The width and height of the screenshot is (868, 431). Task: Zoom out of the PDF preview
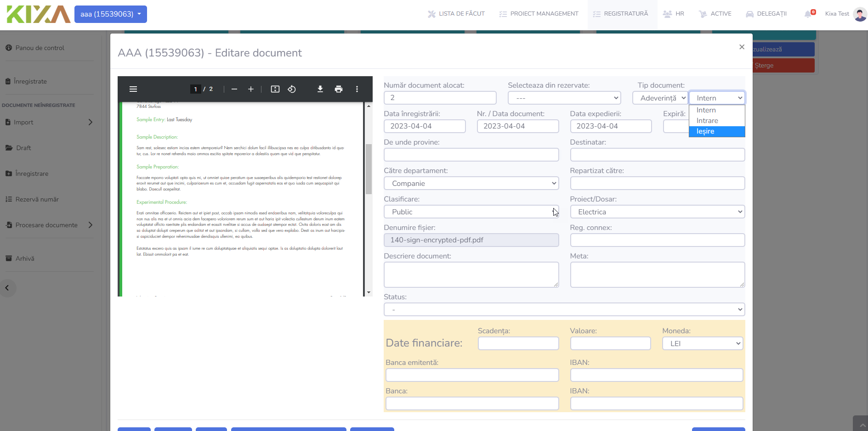[x=234, y=89]
